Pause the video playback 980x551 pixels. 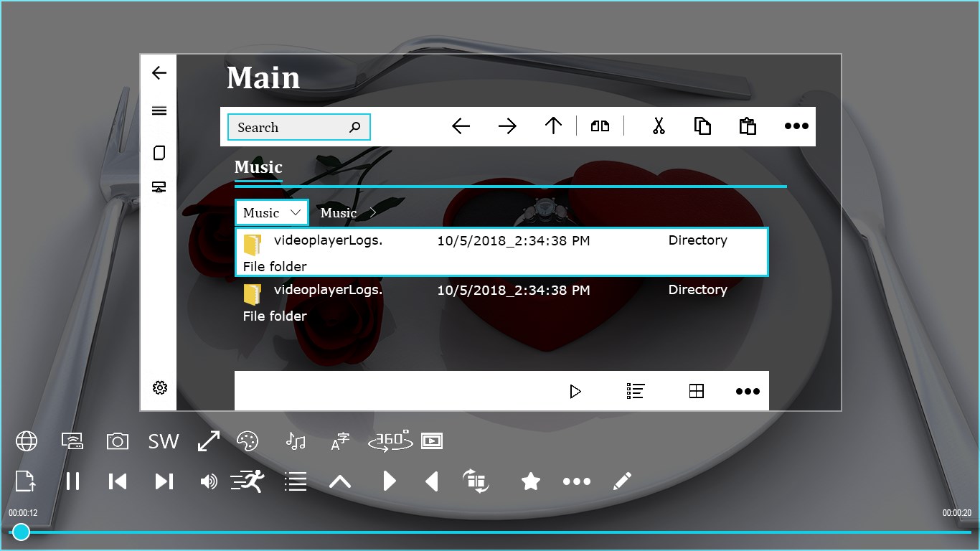72,481
